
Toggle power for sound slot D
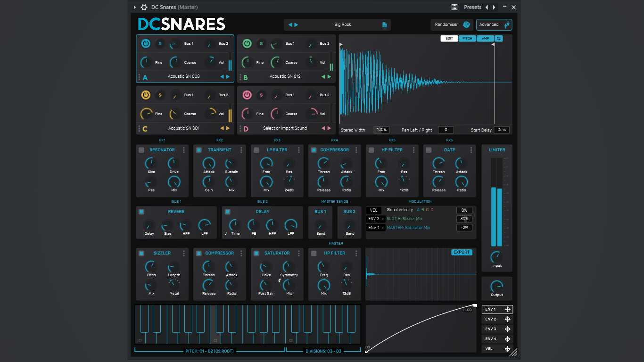(x=247, y=95)
